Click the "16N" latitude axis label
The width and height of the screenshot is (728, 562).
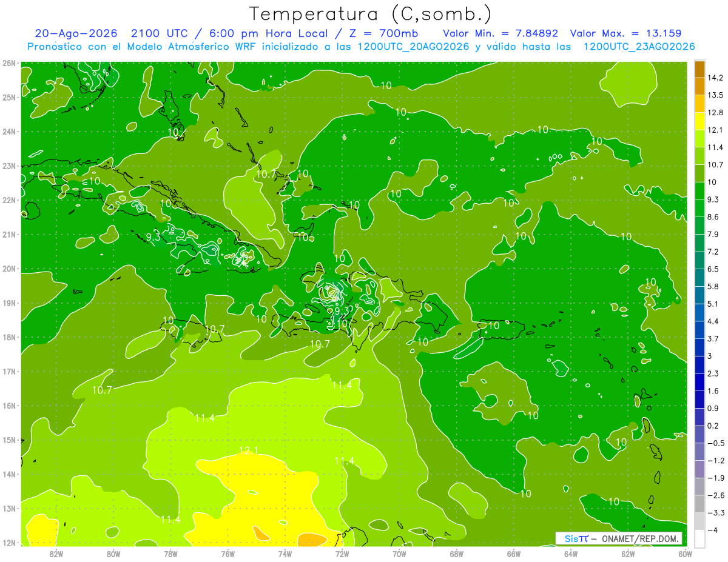tap(8, 406)
